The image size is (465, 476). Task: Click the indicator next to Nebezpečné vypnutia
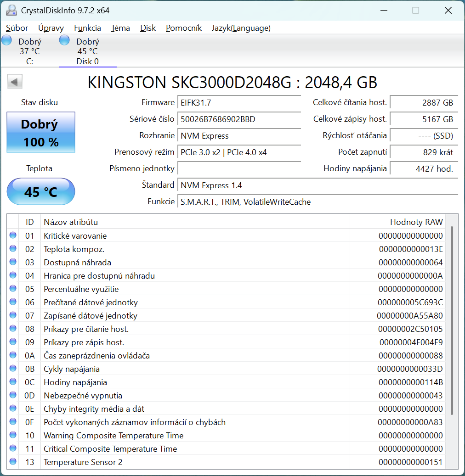(12, 395)
